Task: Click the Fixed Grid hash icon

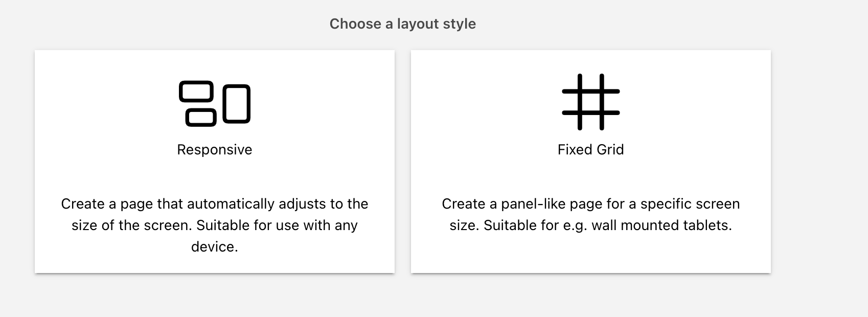Action: pos(590,102)
